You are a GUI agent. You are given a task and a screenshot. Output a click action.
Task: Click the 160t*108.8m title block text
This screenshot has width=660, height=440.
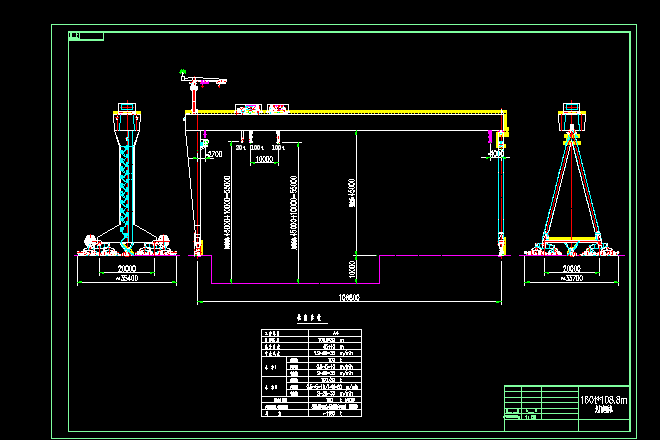pos(604,400)
